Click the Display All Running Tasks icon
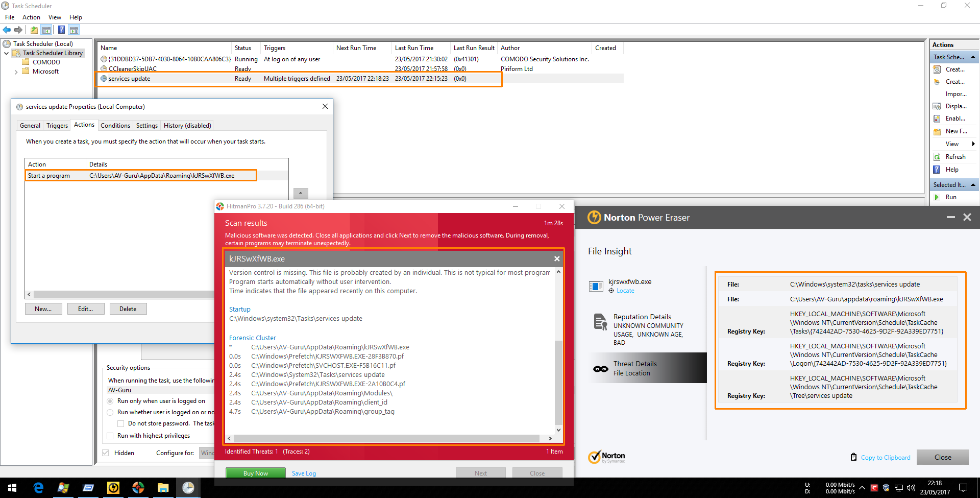The image size is (980, 498). tap(937, 106)
